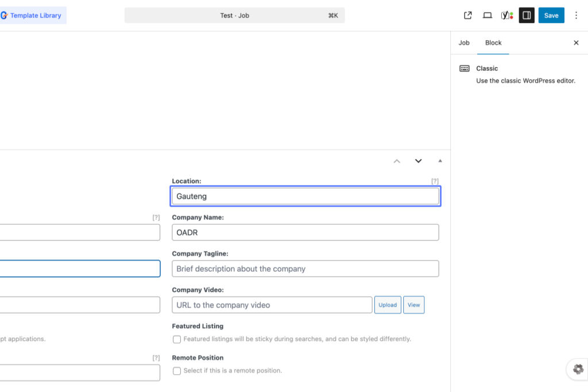The width and height of the screenshot is (588, 392).
Task: Upload a company video
Action: 388,305
